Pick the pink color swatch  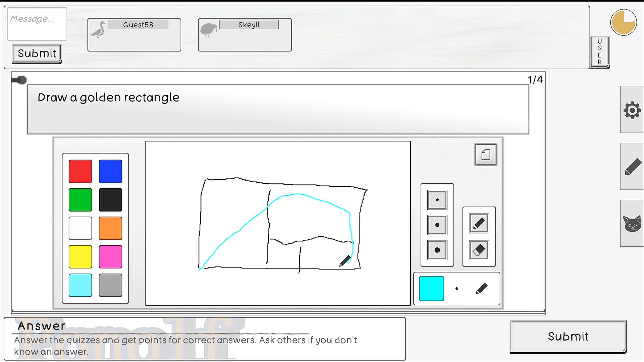(110, 257)
